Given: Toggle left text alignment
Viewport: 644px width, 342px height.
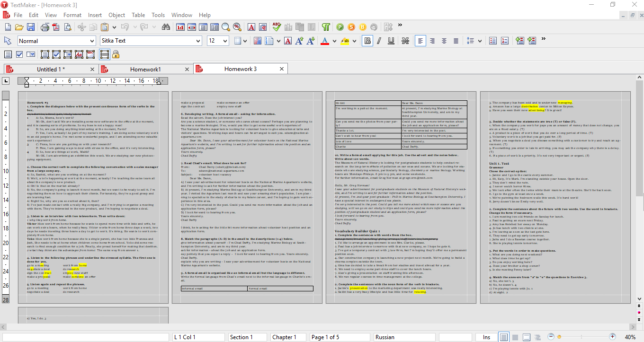Looking at the screenshot, I should coord(420,41).
